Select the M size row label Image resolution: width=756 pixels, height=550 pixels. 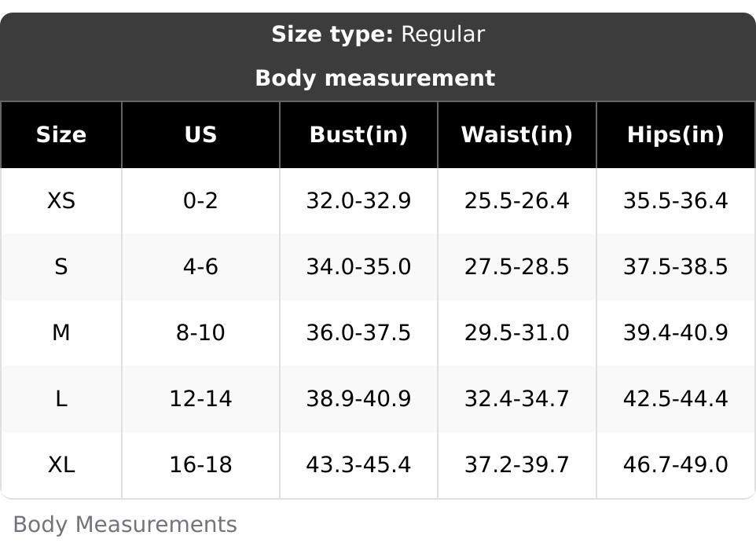(61, 332)
